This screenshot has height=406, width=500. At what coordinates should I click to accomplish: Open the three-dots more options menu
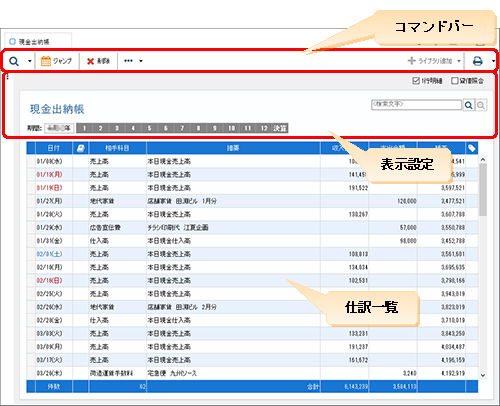(128, 61)
